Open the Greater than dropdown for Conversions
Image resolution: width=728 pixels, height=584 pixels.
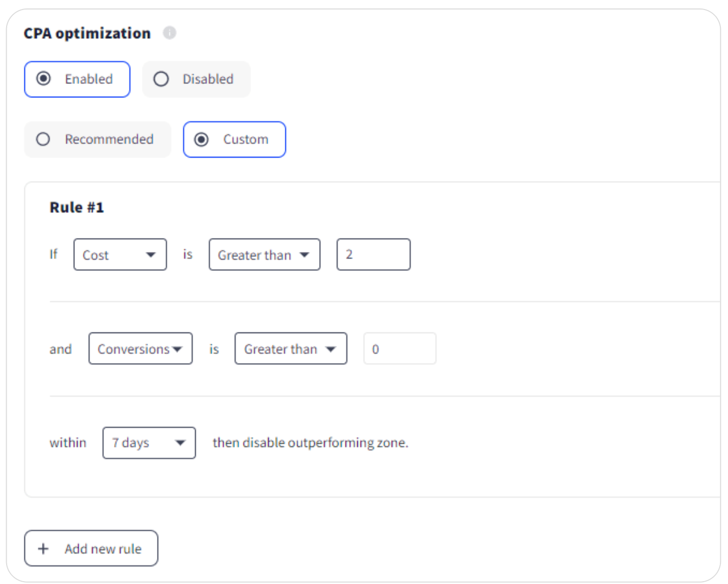click(290, 349)
